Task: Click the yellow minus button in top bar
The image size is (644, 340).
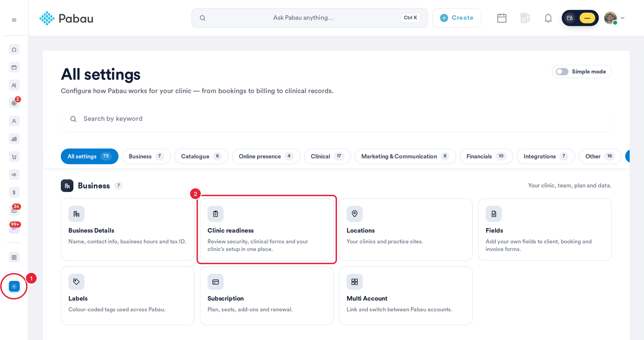Action: point(587,18)
